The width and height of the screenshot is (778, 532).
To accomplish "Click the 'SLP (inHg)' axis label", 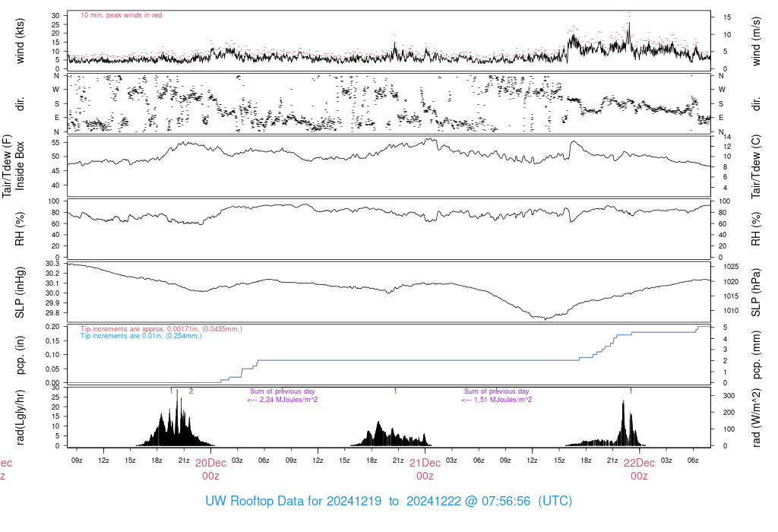I will [x=20, y=292].
